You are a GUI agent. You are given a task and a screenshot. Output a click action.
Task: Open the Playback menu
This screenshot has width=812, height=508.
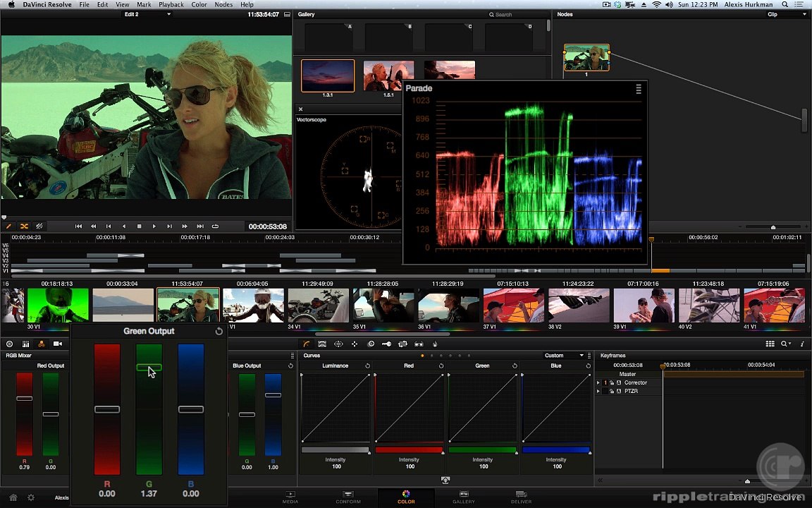tap(171, 5)
